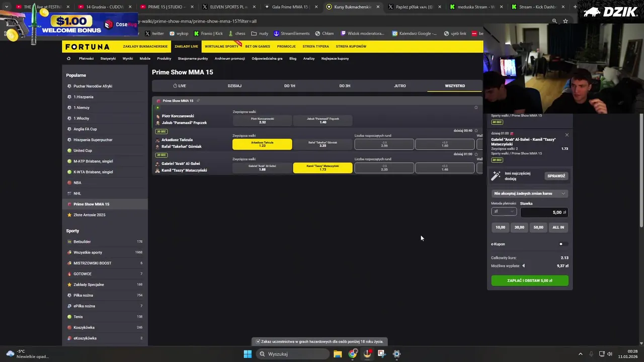This screenshot has height=362, width=644.
Task: Open the StreamElements bookmark
Action: coord(292,34)
